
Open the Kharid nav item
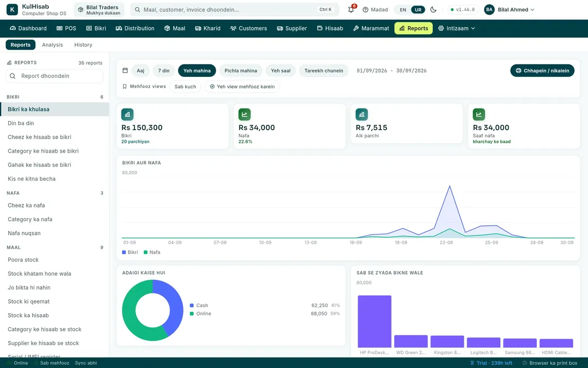208,28
